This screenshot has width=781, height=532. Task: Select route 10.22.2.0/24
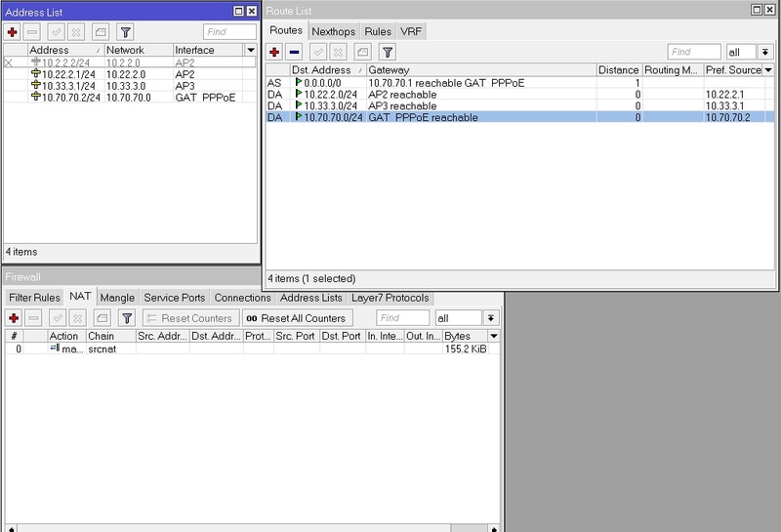coord(520,94)
